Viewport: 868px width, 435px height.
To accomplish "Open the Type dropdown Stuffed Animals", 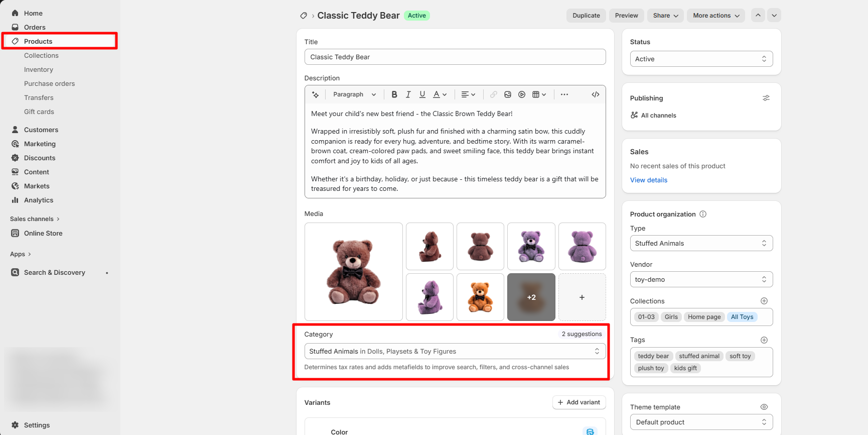I will click(x=701, y=243).
